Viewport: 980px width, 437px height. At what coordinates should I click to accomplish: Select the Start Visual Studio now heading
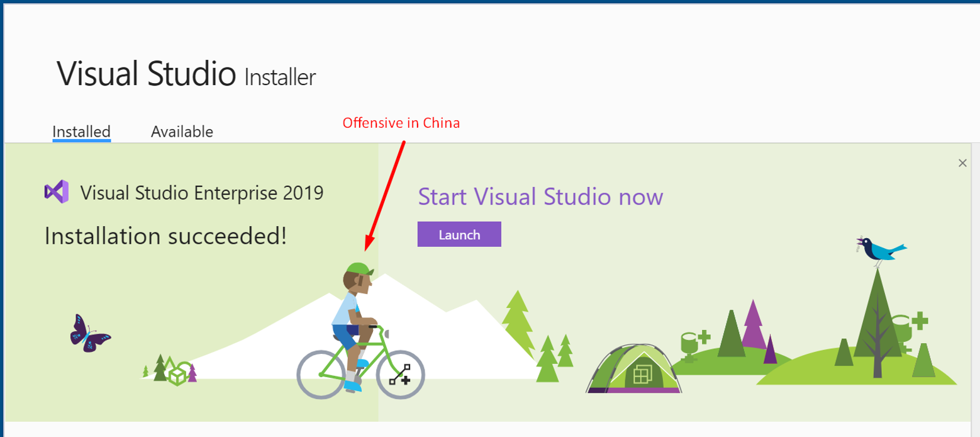tap(540, 196)
